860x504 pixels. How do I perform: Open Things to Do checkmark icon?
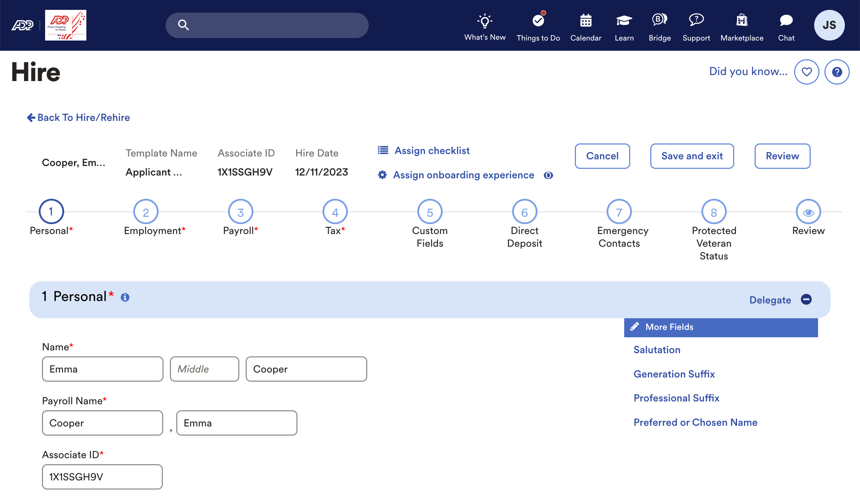pyautogui.click(x=539, y=20)
